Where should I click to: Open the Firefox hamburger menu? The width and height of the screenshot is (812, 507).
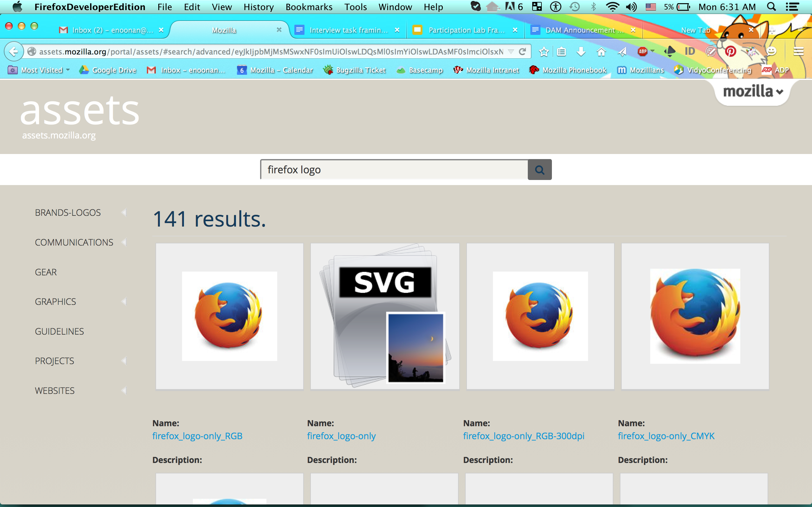(799, 51)
